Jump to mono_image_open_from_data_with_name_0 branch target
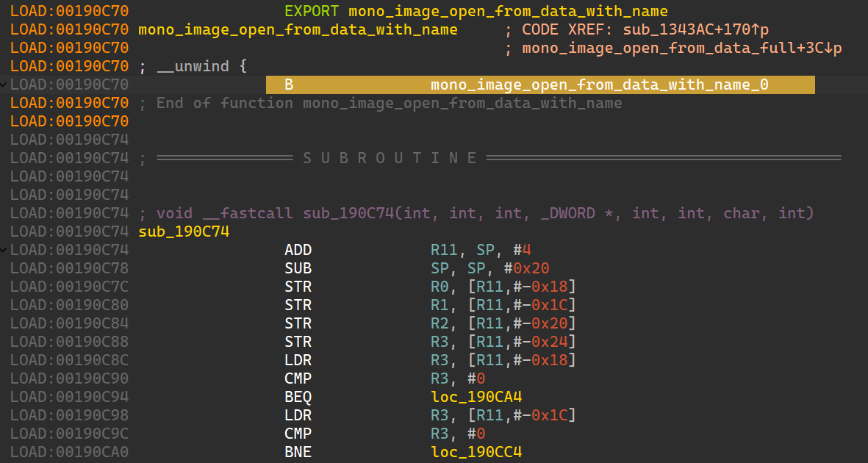The image size is (868, 463). coord(599,85)
